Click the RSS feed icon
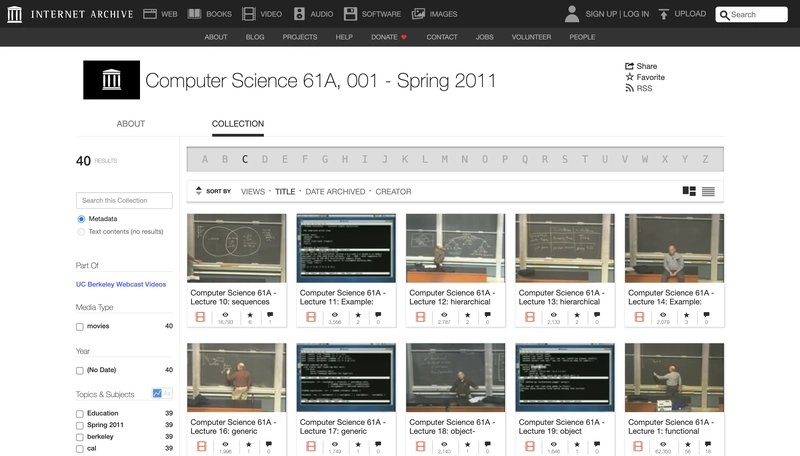The width and height of the screenshot is (800, 456). pos(629,88)
